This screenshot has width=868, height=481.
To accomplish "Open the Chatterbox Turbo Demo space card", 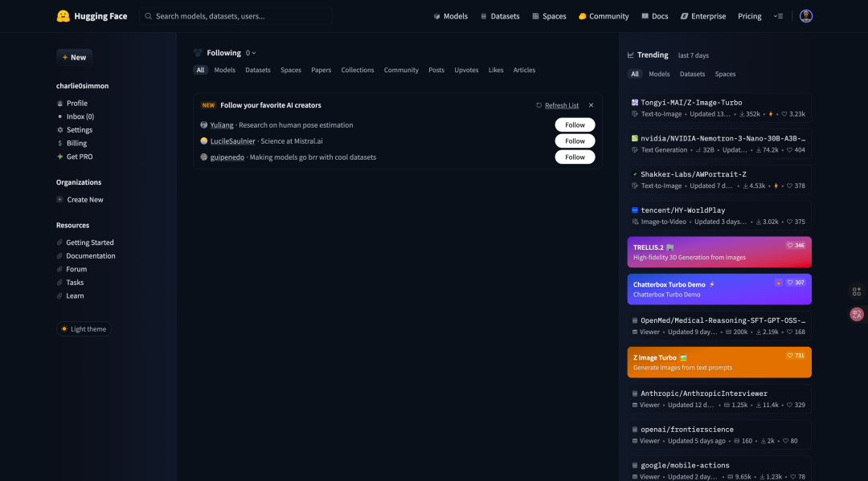I will tap(719, 289).
